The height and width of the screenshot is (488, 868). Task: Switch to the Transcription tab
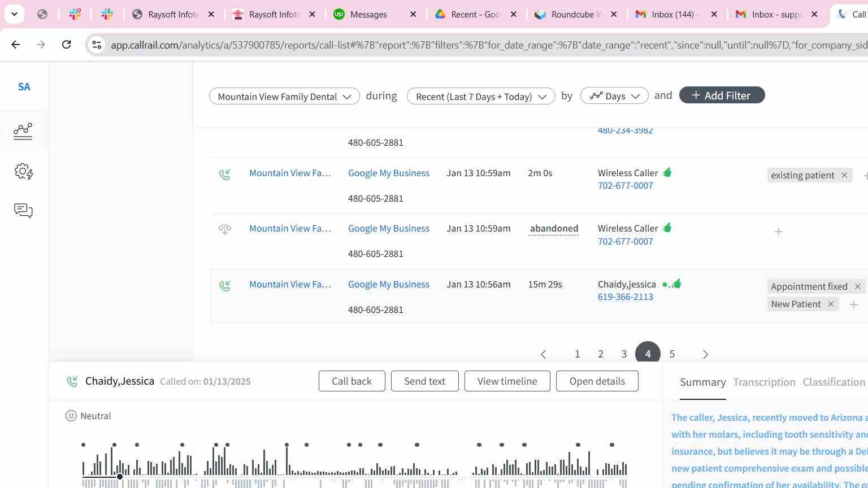coord(764,382)
